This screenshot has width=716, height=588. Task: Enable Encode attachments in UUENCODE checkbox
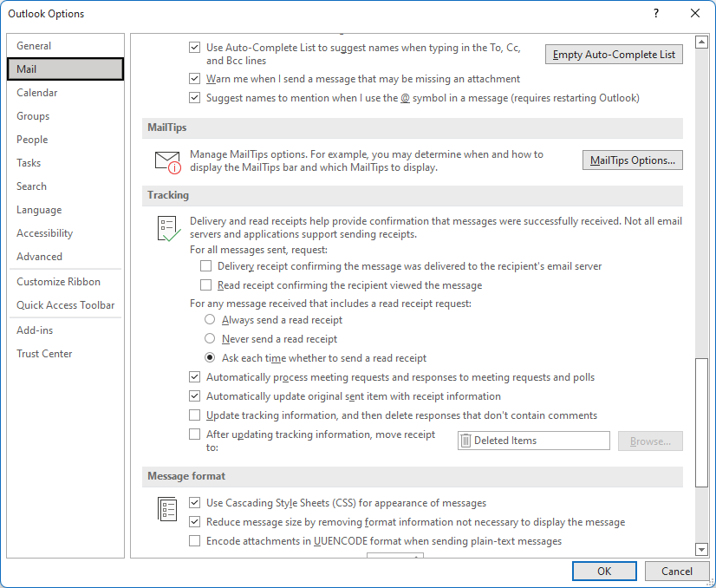click(x=194, y=541)
